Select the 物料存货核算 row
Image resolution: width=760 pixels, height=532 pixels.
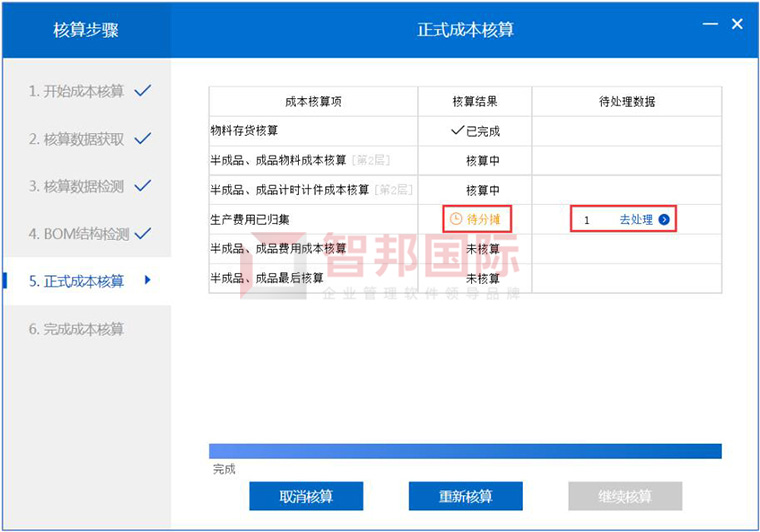coord(465,131)
